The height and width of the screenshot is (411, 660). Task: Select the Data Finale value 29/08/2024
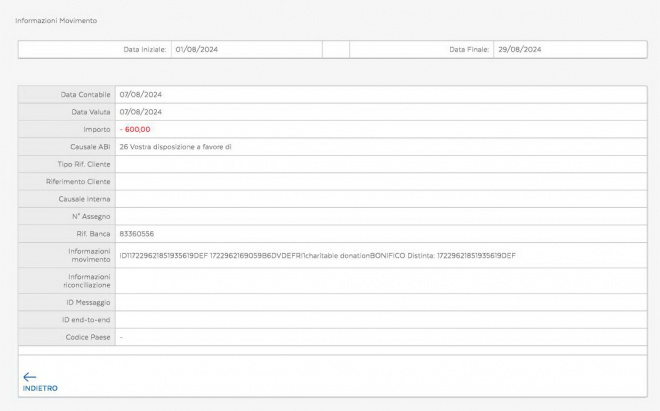pyautogui.click(x=519, y=49)
